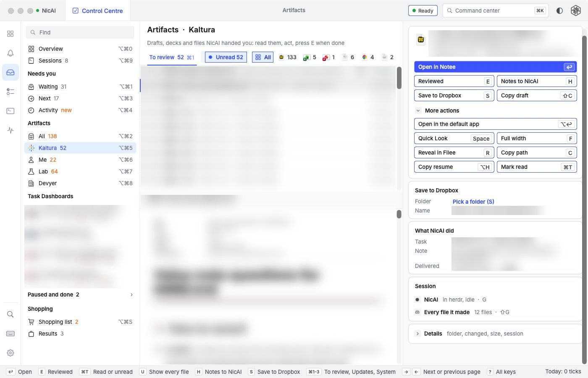This screenshot has width=588, height=378.
Task: Toggle the All file types filter
Action: click(263, 57)
